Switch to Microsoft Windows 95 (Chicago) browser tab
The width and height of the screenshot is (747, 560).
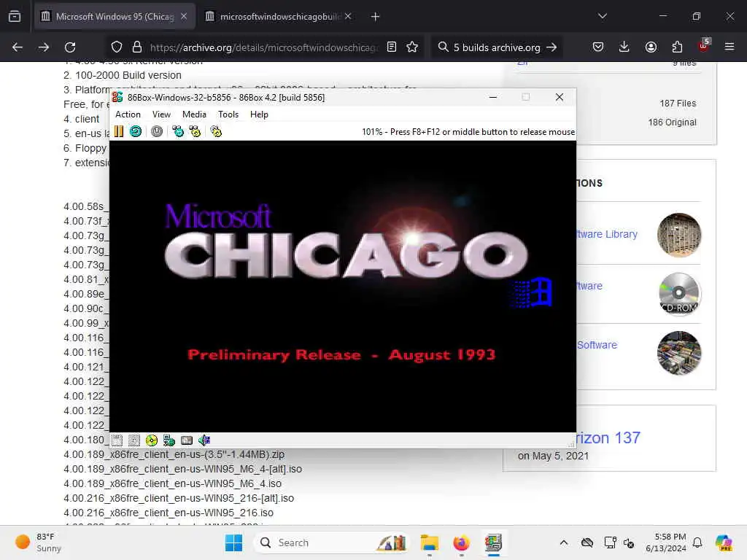115,17
